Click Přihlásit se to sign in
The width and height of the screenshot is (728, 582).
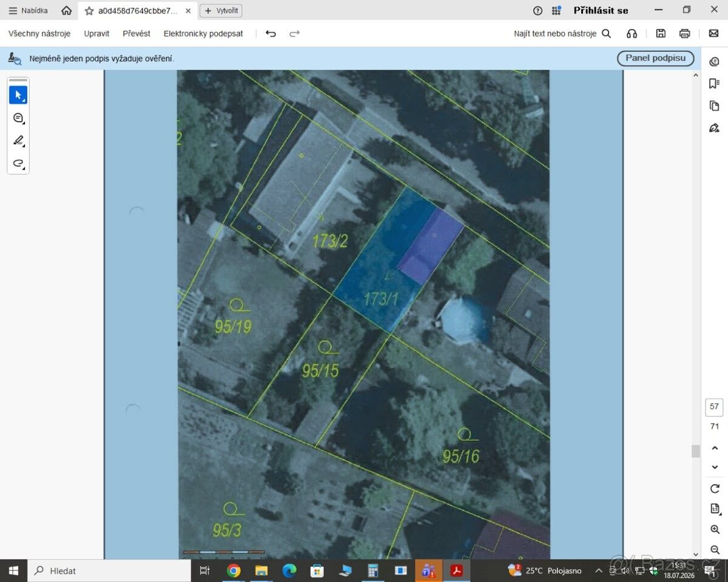[601, 10]
